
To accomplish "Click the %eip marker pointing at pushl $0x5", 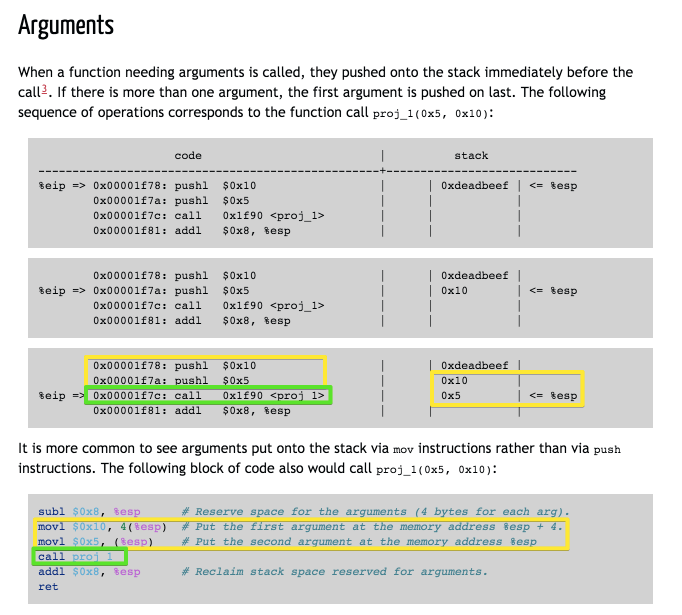I will click(x=62, y=291).
